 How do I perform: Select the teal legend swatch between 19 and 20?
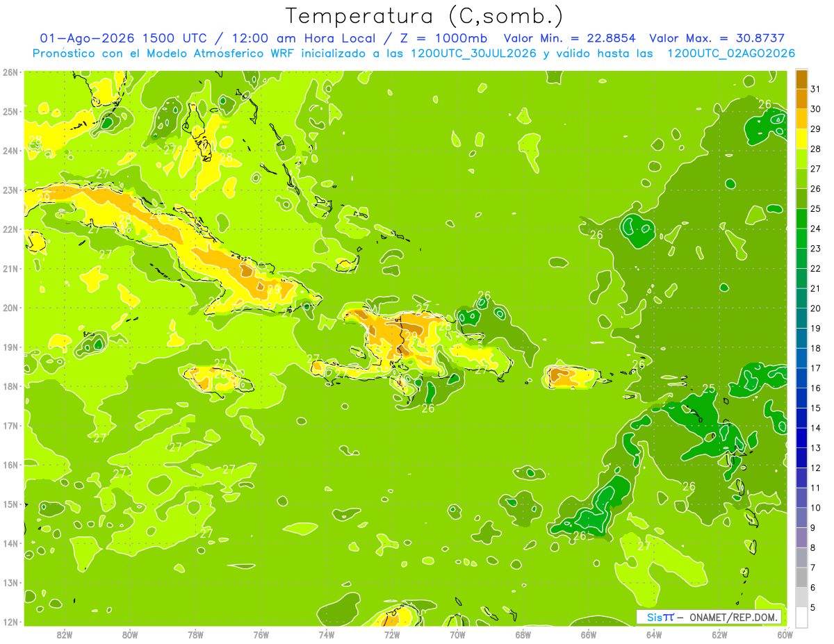(801, 318)
